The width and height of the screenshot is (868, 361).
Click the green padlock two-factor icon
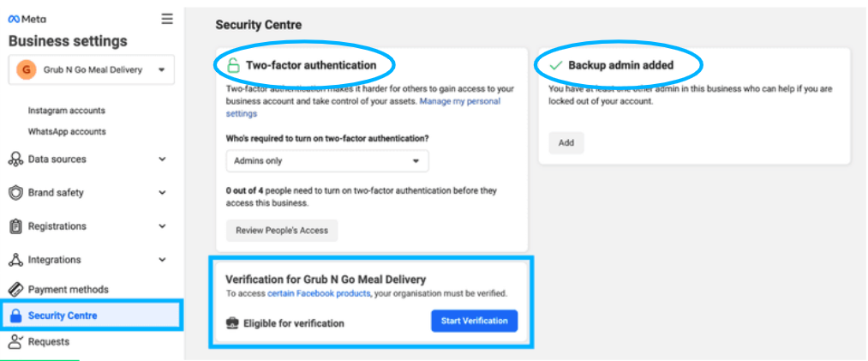(x=234, y=65)
